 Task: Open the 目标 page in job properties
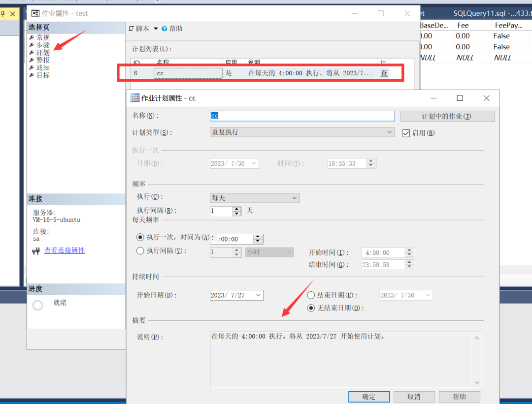(43, 75)
